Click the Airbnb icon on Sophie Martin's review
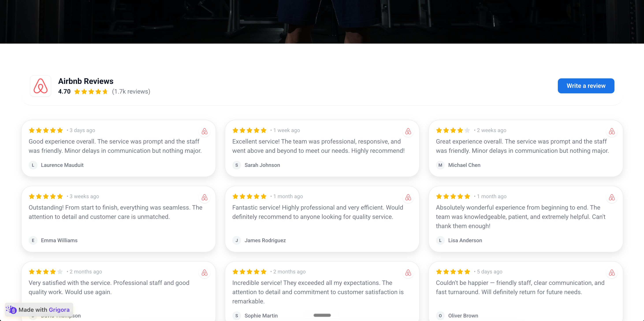Viewport: 644px width, 321px height. pos(408,273)
